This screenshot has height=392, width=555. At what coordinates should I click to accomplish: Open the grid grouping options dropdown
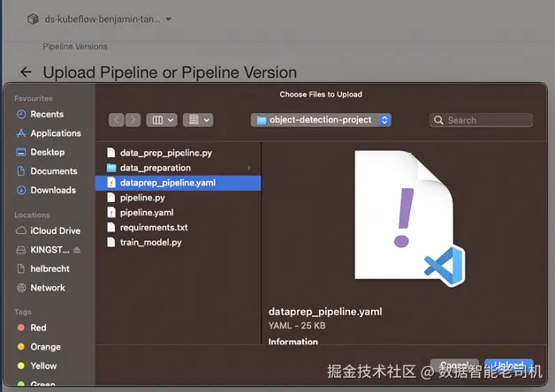tap(198, 120)
